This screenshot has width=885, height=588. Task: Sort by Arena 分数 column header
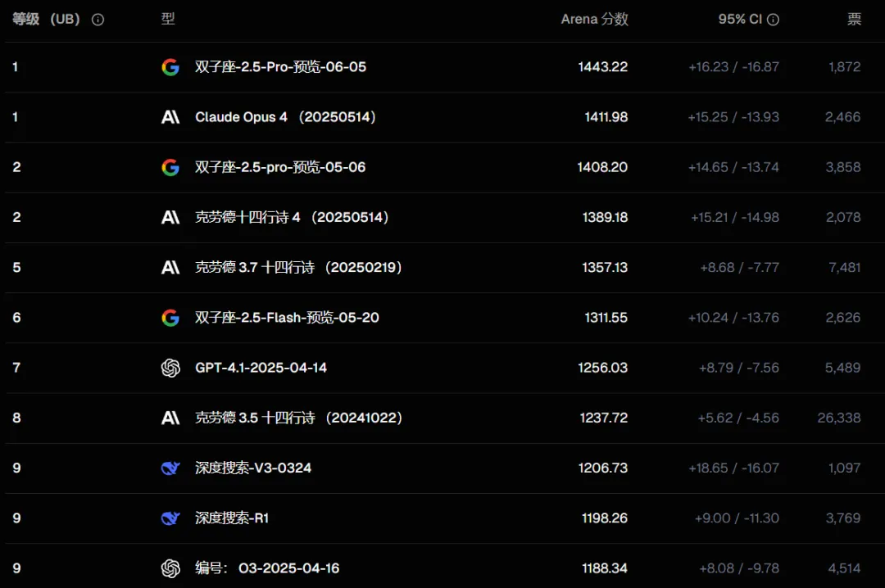click(x=594, y=19)
